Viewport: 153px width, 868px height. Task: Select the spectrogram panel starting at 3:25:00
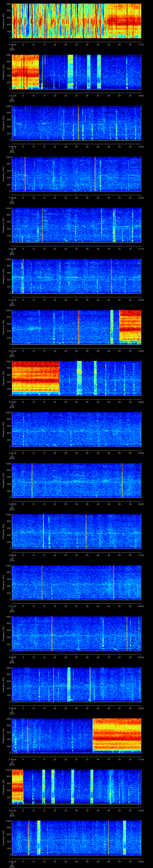[x=76, y=480]
